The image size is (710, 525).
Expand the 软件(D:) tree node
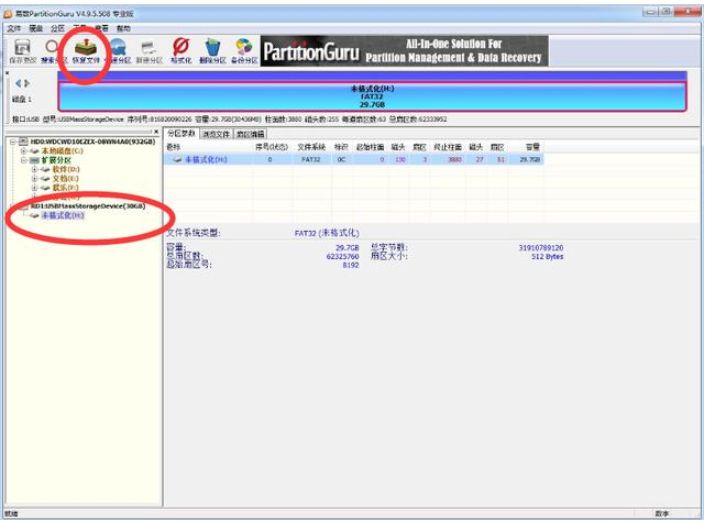coord(34,169)
